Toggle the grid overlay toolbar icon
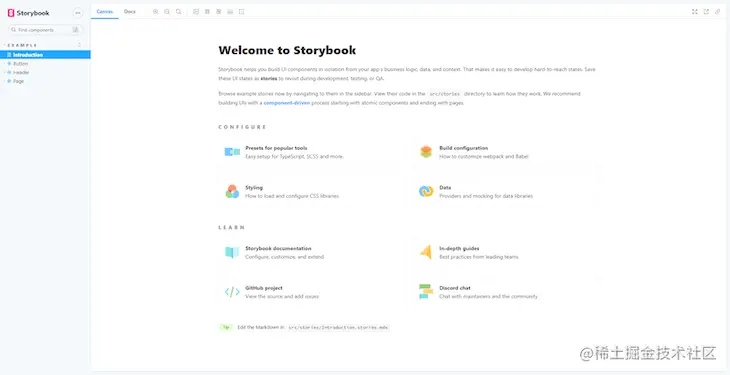This screenshot has height=375, width=730. [207, 12]
